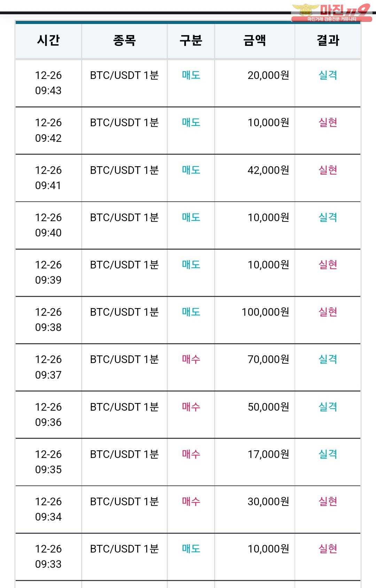Click the 마진119 logo watermark
This screenshot has height=588, width=376.
coord(331,13)
